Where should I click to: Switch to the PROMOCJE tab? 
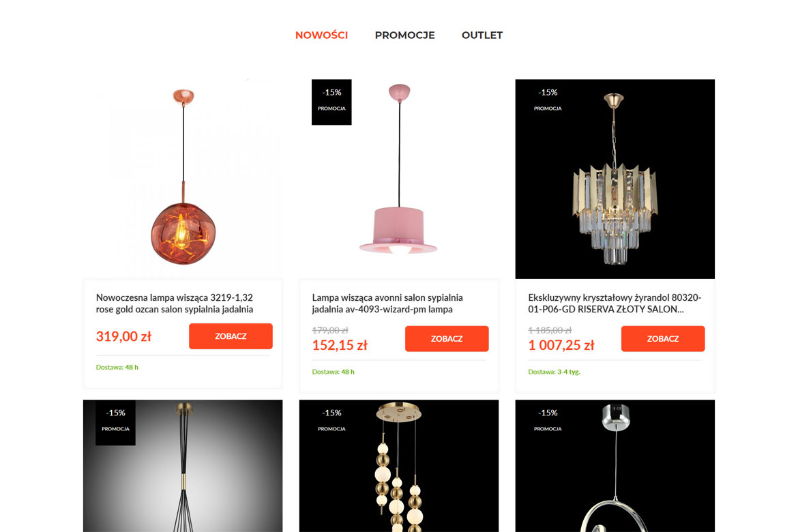tap(404, 35)
